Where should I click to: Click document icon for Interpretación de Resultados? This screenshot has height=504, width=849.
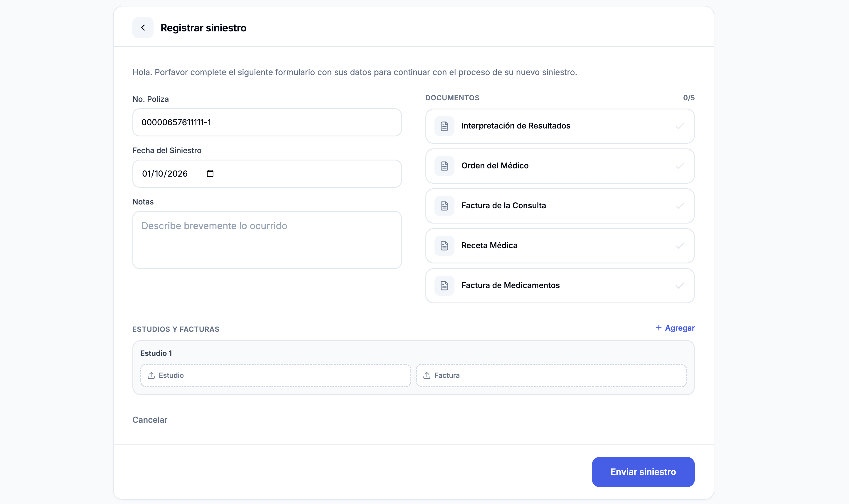click(444, 126)
